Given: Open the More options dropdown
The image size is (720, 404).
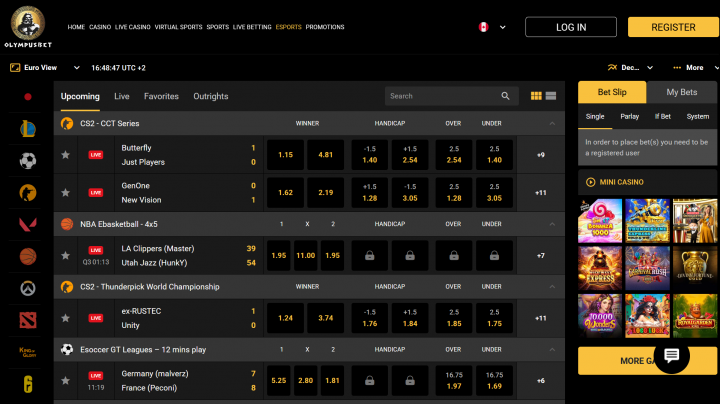Looking at the screenshot, I should [695, 67].
